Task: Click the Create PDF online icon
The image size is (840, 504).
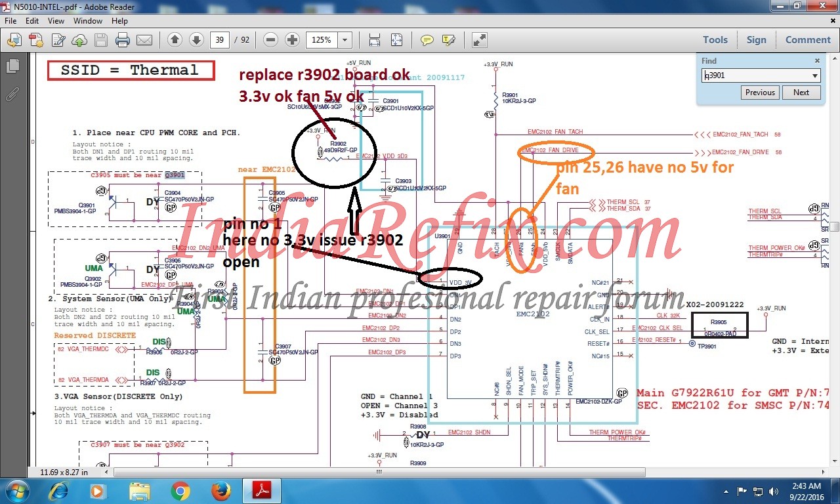Action: coord(36,40)
